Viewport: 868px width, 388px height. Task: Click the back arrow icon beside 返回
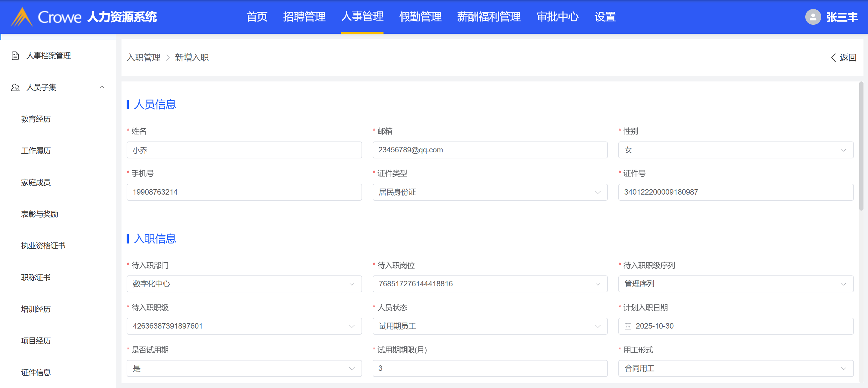click(833, 58)
